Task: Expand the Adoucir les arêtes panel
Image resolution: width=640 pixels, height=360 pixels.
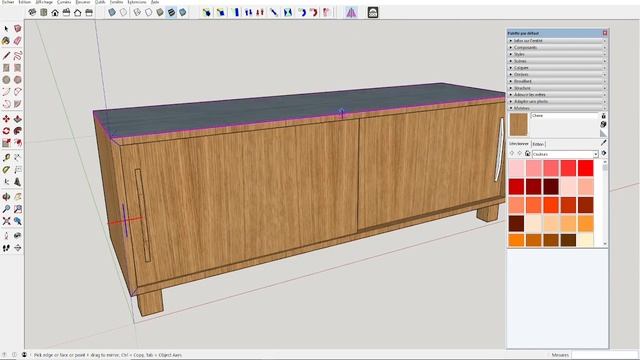Action: (x=557, y=95)
